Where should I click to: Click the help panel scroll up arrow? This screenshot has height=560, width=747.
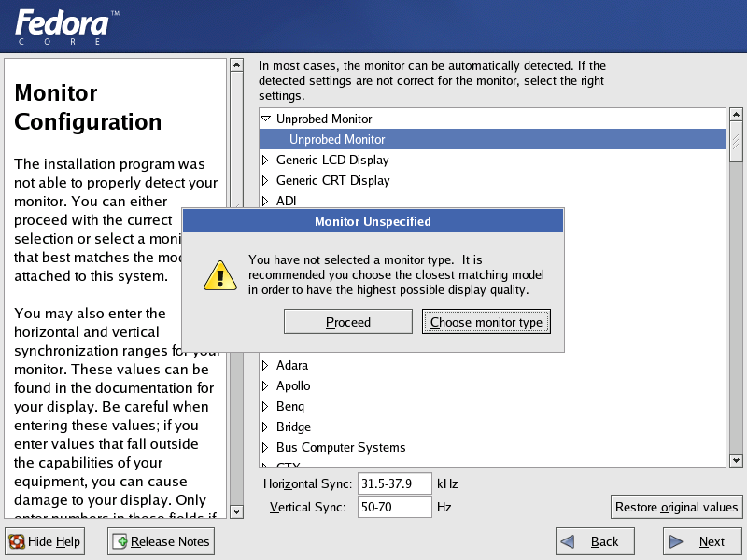[x=236, y=64]
